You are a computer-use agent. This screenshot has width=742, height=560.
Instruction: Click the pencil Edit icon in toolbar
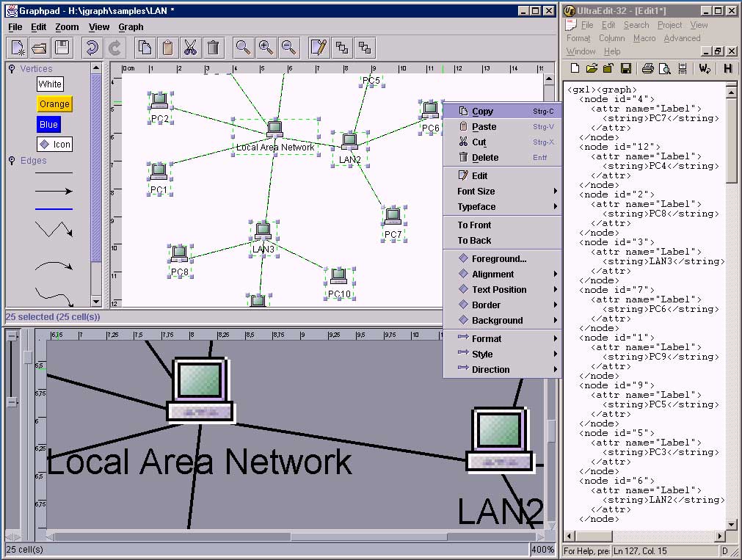click(319, 48)
